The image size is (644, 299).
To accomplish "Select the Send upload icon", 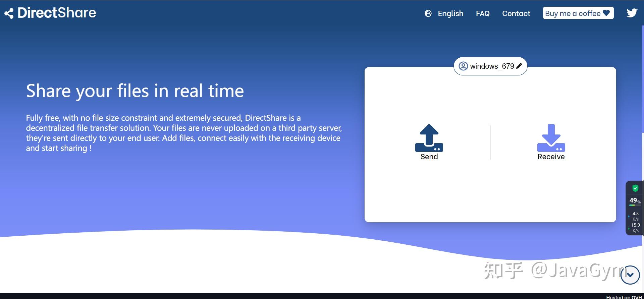I will click(x=429, y=138).
